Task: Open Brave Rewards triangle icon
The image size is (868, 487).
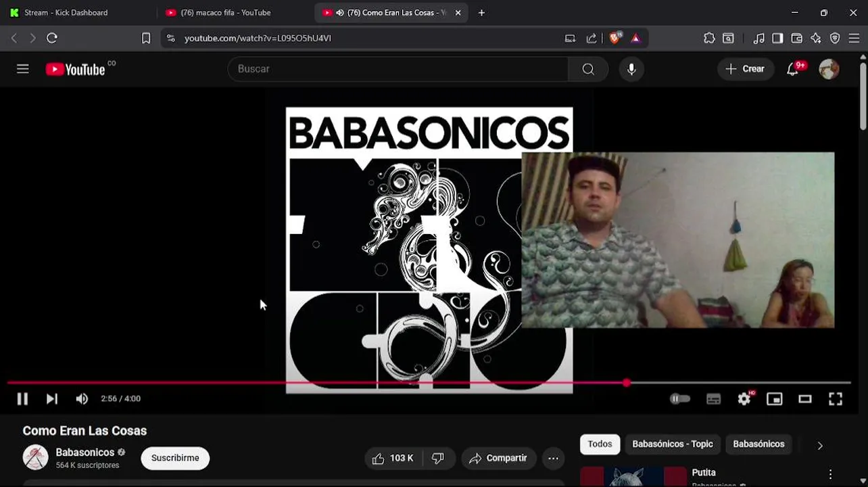Action: (x=635, y=38)
